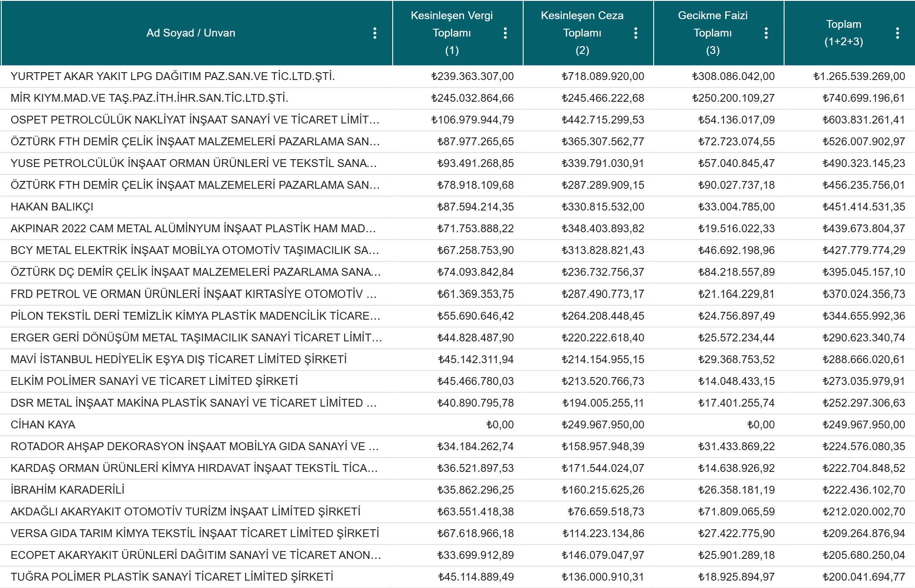This screenshot has height=588, width=915.
Task: Click the ₺1.265.539.269,00 total cell
Action: click(x=859, y=77)
